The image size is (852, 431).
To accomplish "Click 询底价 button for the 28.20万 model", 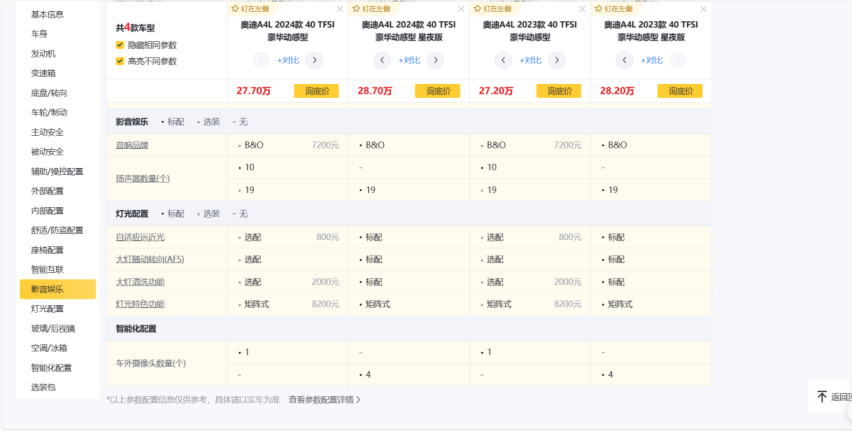I will coord(678,91).
